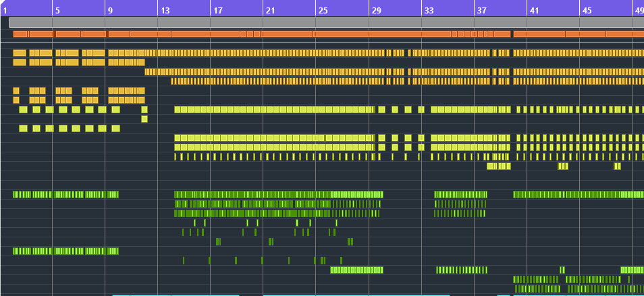Select the lone yellow clip under bar 12 on second yellow row
Screen dimensions: 644x296
(x=144, y=119)
